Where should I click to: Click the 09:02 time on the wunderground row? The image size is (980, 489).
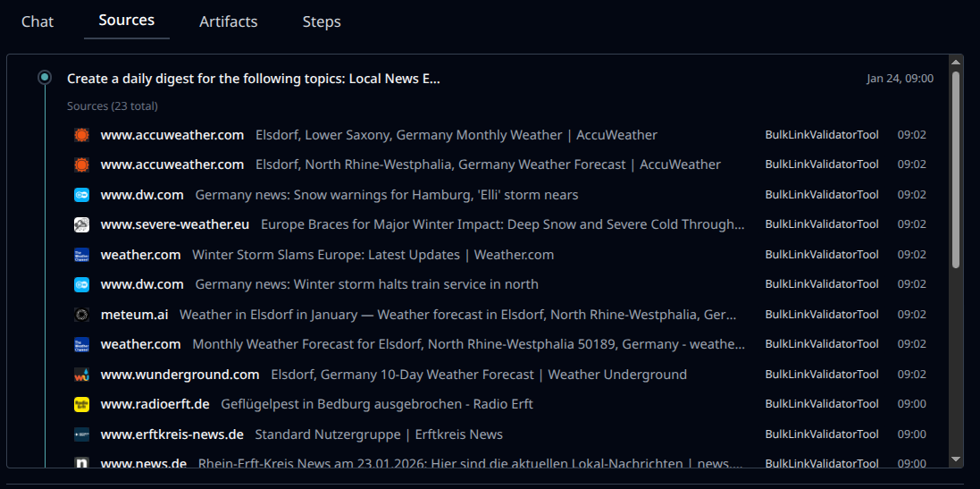click(912, 375)
